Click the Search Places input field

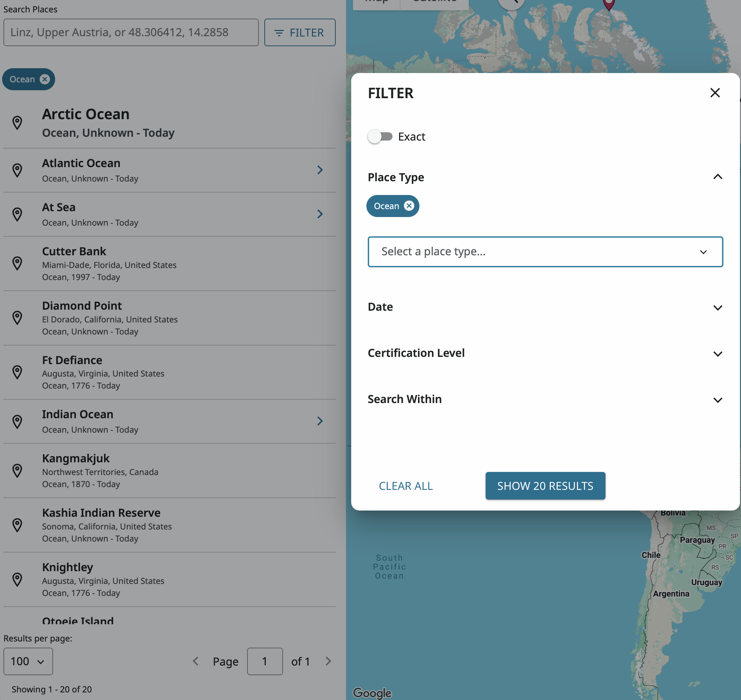[x=131, y=32]
